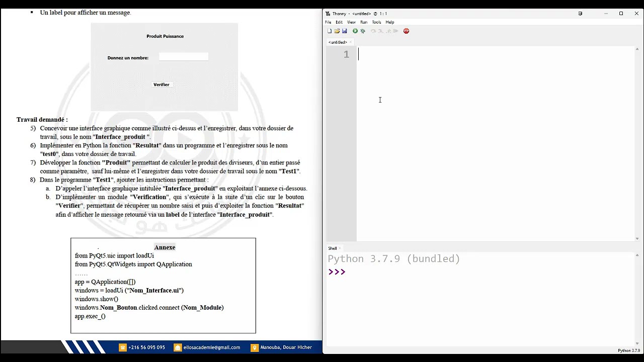Click the Verifier button in the interface mockup
Screen dimensions: 644x362
[x=162, y=84]
